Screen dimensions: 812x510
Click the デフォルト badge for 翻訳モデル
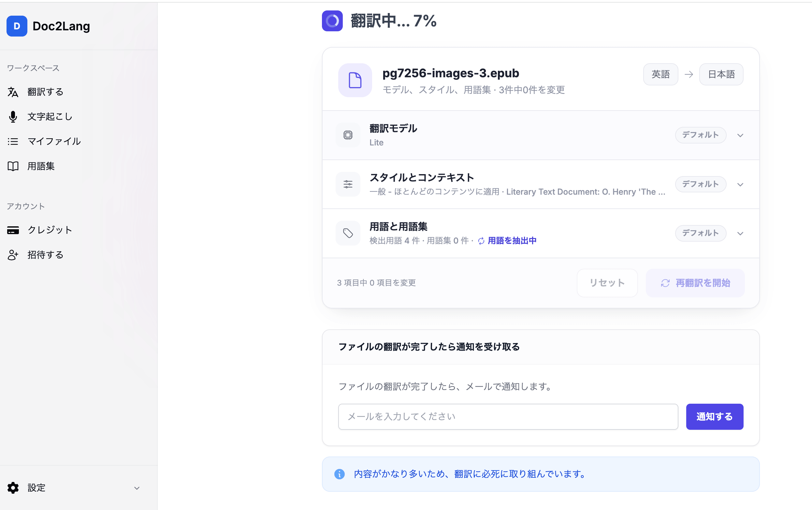pyautogui.click(x=701, y=135)
